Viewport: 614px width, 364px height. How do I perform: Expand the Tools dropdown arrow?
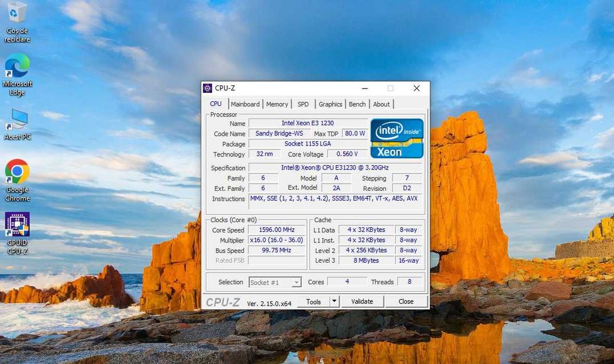tap(334, 302)
